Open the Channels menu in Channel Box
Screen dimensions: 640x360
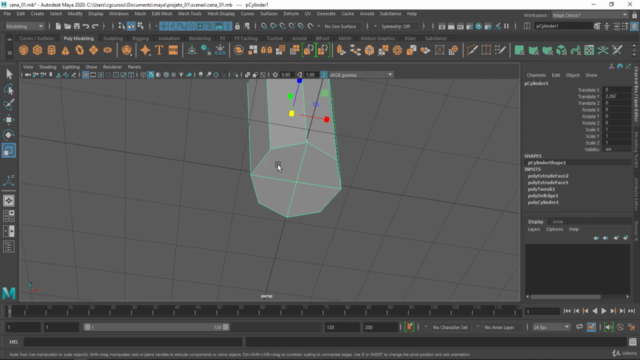tap(536, 75)
